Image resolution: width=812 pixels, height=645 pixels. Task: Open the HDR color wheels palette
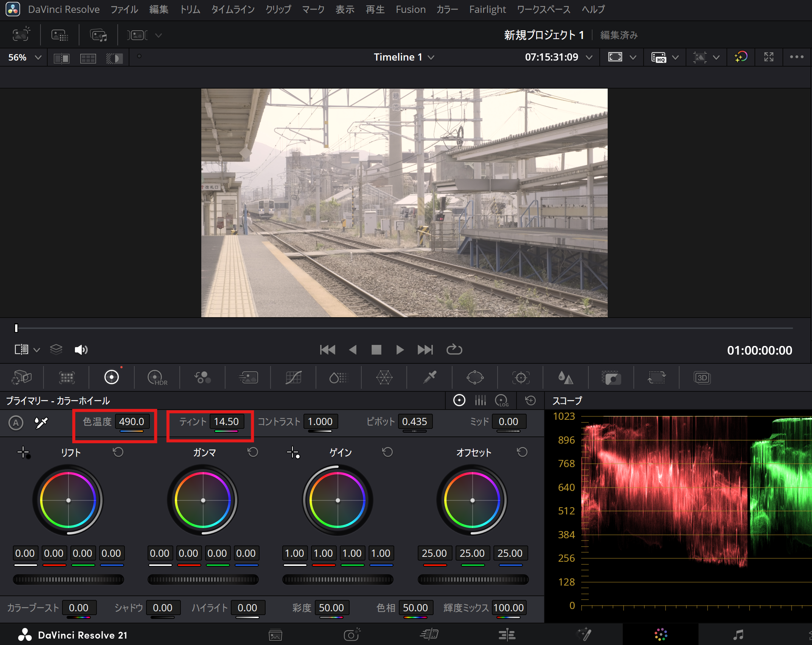157,378
